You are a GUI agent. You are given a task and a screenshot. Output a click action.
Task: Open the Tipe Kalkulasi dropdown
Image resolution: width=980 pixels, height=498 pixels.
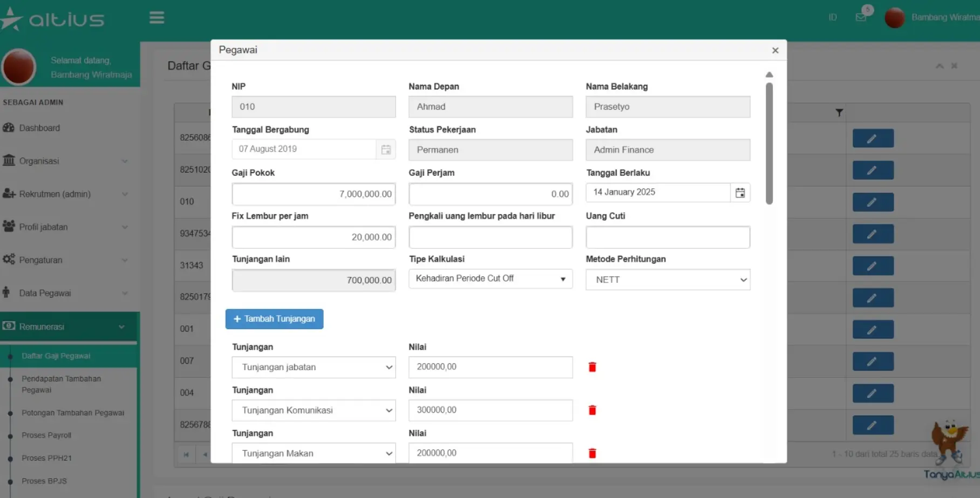(490, 279)
